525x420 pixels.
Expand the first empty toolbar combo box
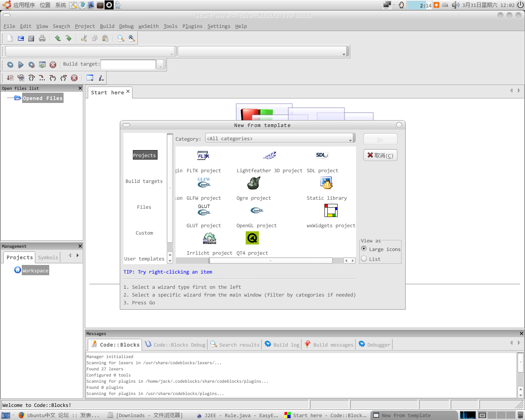pos(91,51)
